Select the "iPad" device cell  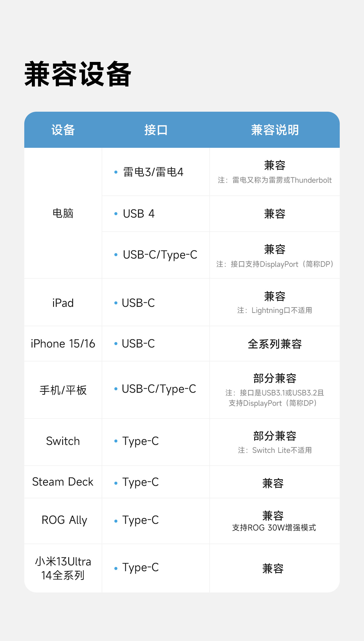click(x=63, y=303)
